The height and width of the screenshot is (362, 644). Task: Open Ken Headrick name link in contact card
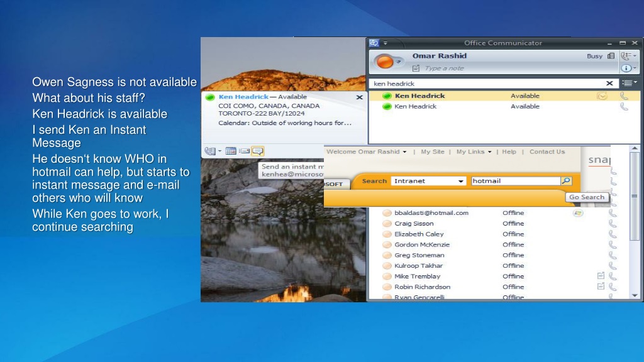(243, 97)
